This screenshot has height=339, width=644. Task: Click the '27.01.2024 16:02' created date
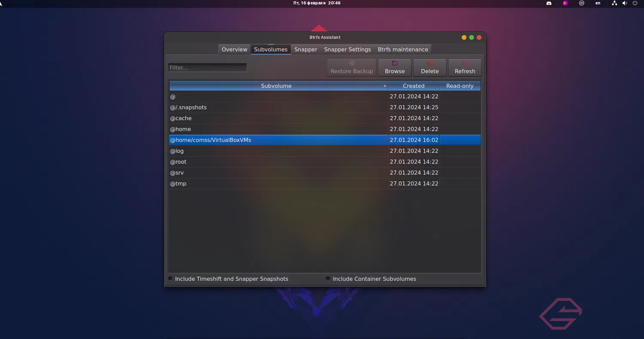[414, 140]
